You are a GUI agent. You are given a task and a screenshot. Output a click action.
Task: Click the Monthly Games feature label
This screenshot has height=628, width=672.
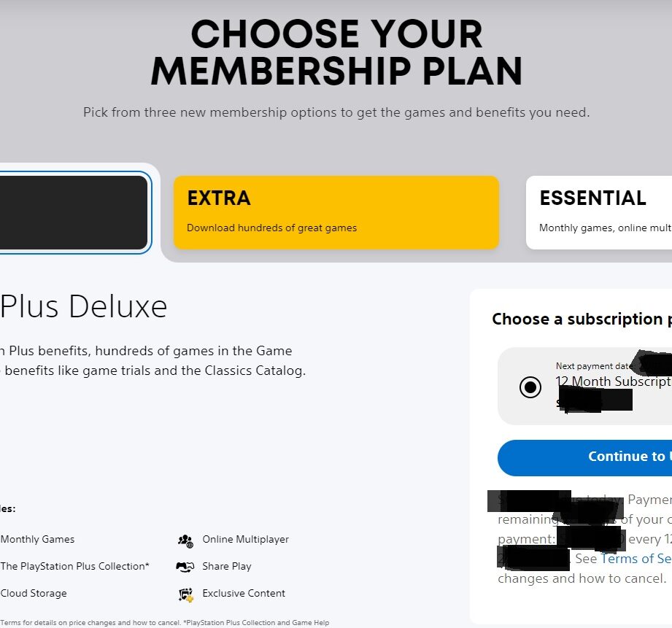coord(38,539)
